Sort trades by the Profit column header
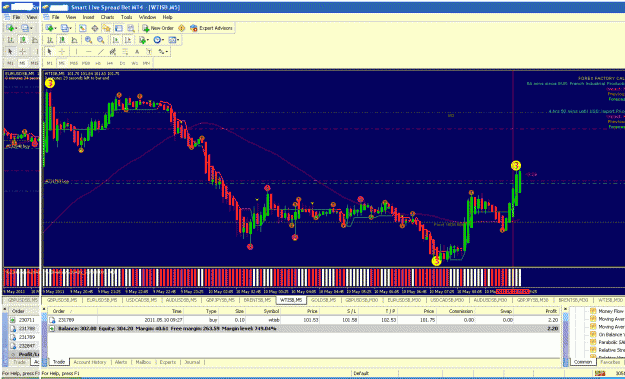The height and width of the screenshot is (379, 625). (x=552, y=311)
